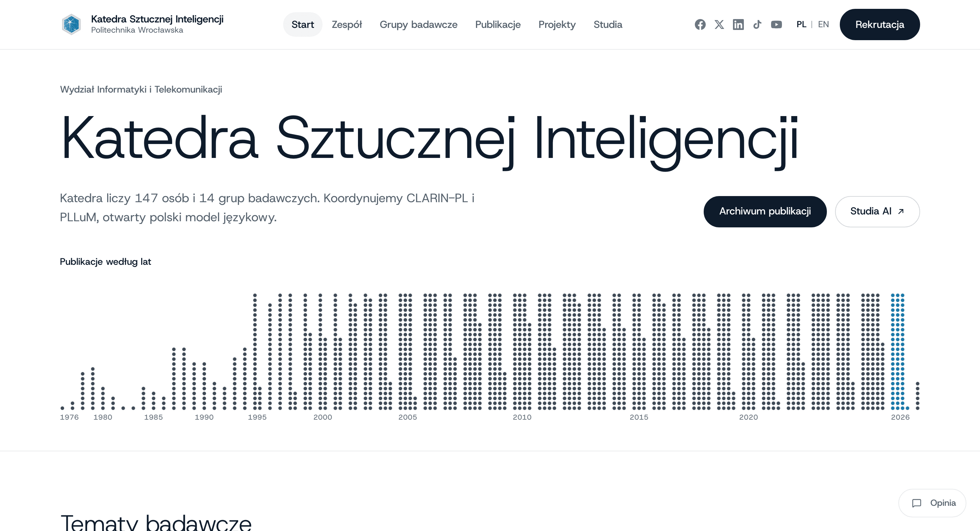Open the YouTube channel icon
The image size is (980, 531).
click(x=777, y=25)
